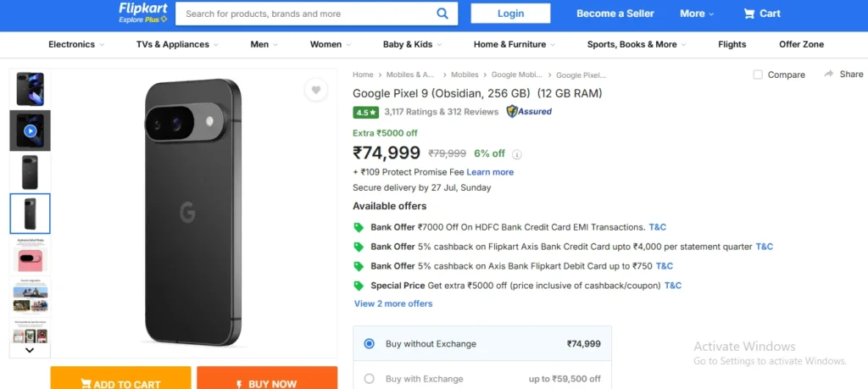Click the Flipkart Explore Plus logo
The image size is (868, 389).
coord(142,14)
